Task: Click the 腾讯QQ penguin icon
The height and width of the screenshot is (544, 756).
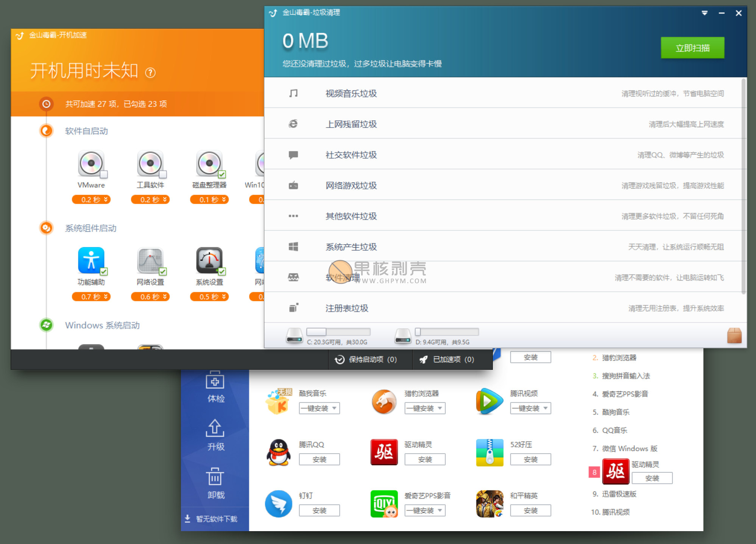Action: click(279, 452)
